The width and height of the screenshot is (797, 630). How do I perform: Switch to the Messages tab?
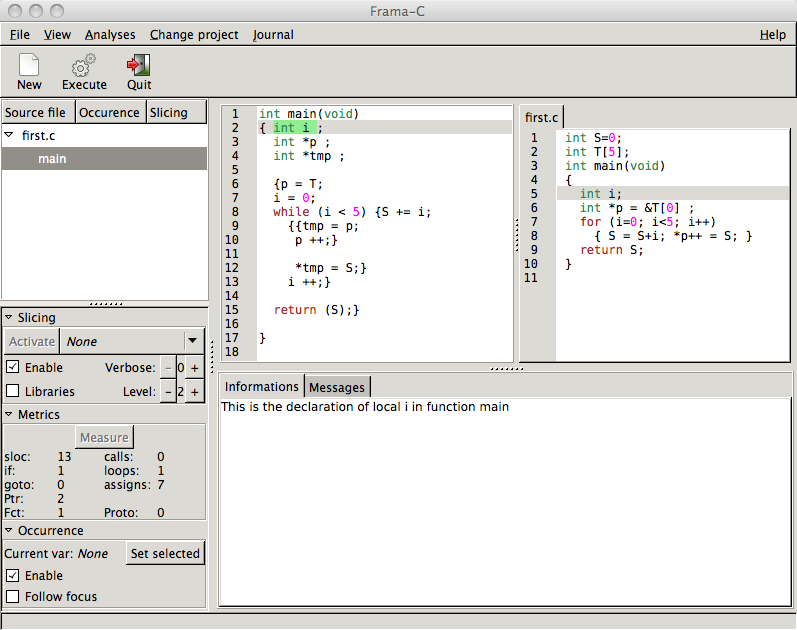point(337,387)
